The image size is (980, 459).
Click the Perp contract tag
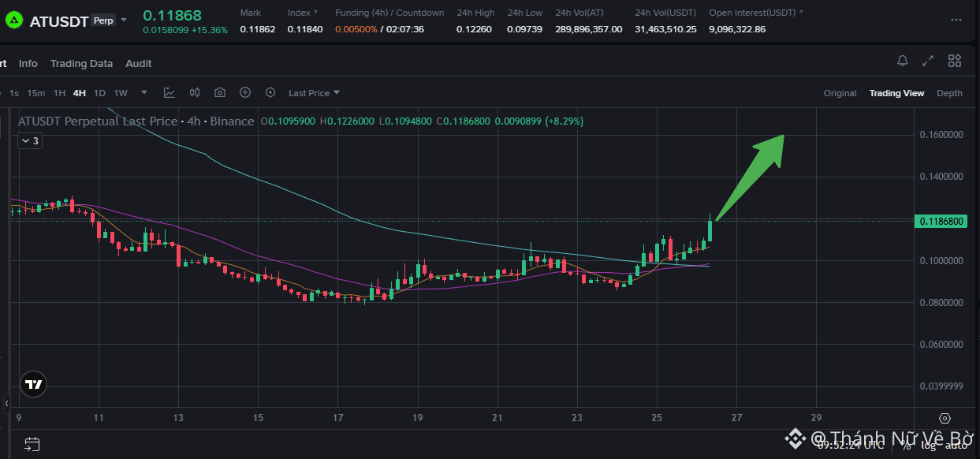102,21
